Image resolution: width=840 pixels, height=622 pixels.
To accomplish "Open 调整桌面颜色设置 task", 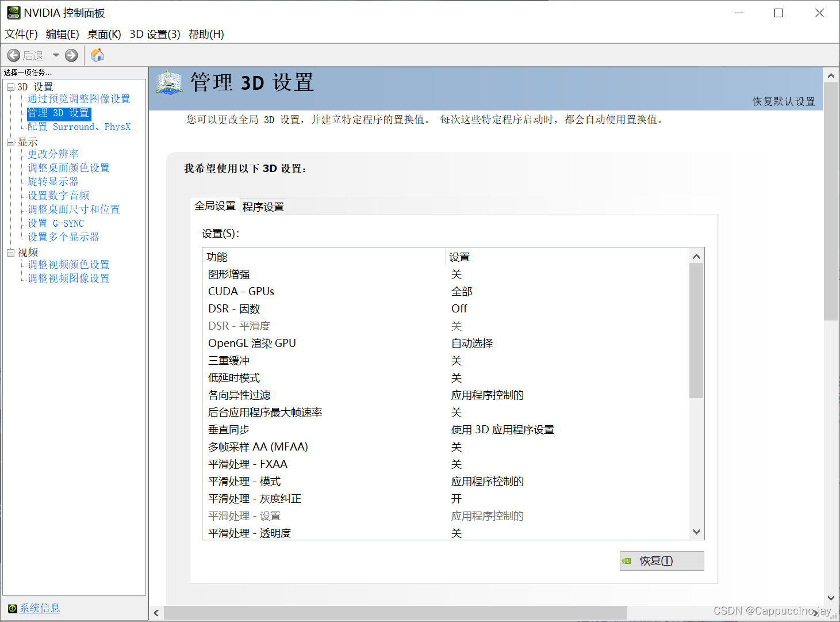I will [x=68, y=168].
